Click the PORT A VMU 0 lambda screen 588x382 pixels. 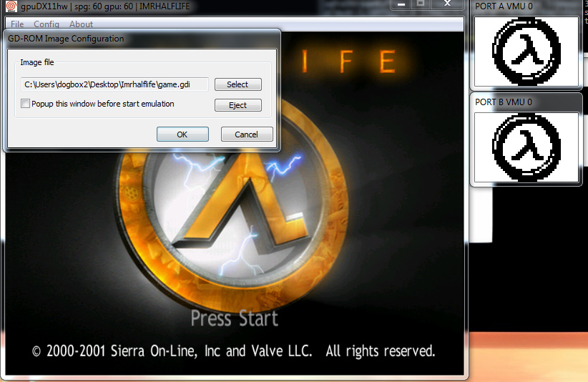pyautogui.click(x=526, y=52)
